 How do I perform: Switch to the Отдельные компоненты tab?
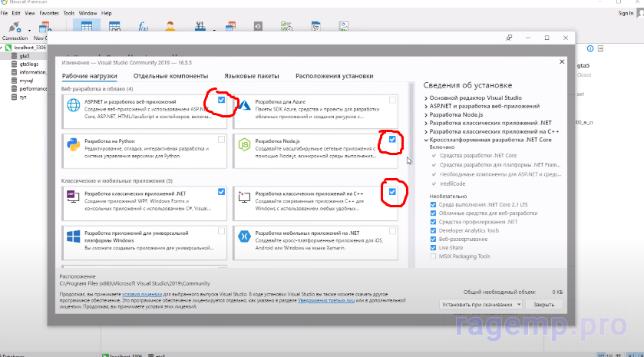[x=171, y=76]
